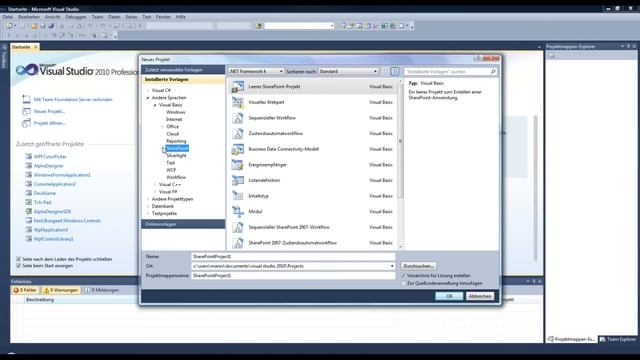The image size is (640, 360).
Task: Open the Ansicht menu
Action: pos(53,17)
